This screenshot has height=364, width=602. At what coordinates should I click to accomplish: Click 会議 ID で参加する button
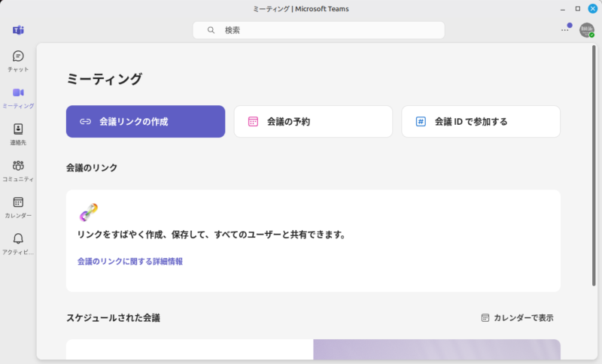tap(481, 121)
